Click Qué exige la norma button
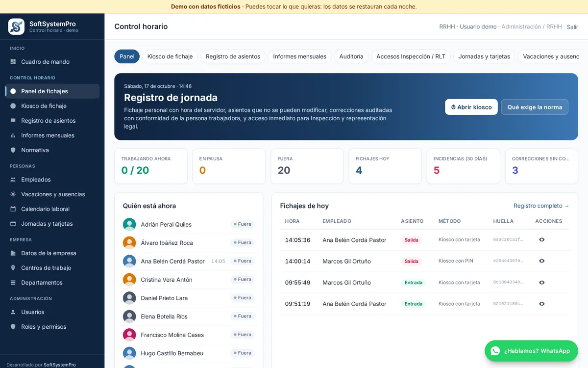This screenshot has width=588, height=368. [535, 107]
